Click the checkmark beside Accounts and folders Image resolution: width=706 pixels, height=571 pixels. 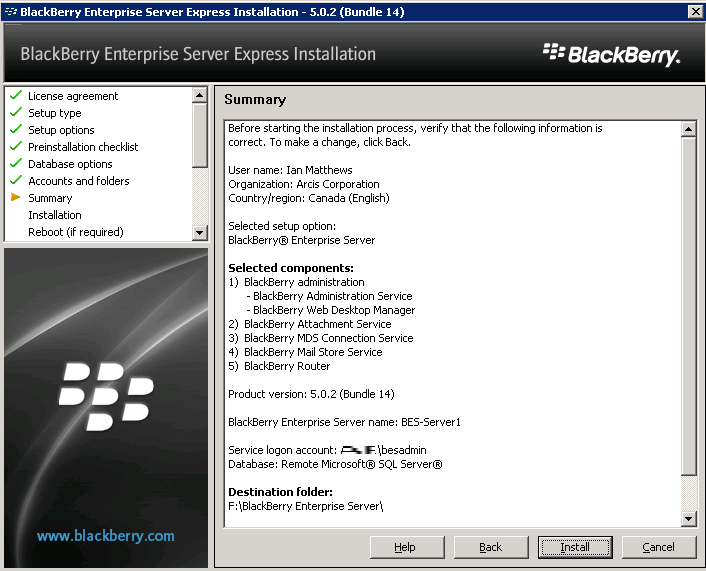point(16,181)
